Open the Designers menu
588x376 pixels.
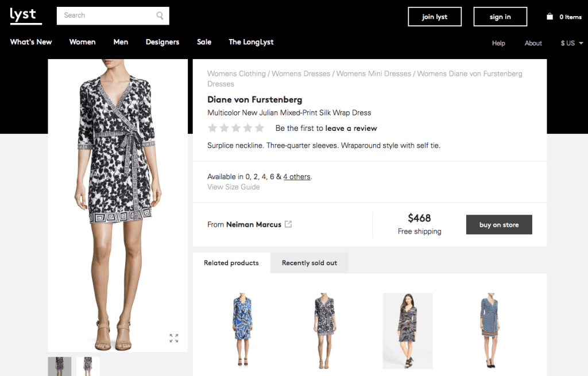pos(163,42)
